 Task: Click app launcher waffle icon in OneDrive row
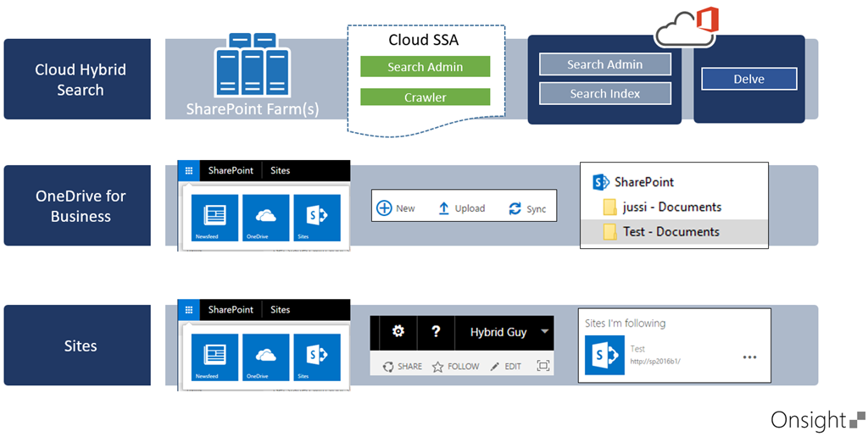(189, 171)
